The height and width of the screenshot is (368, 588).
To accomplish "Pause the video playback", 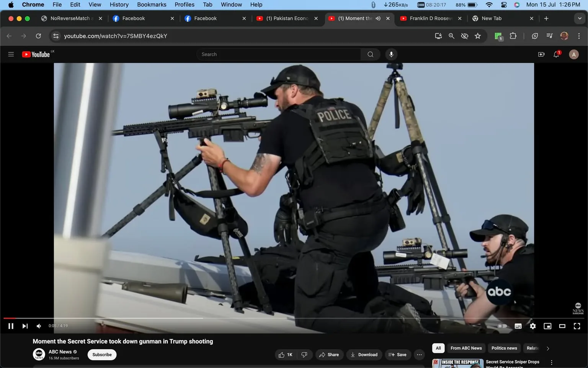I will [x=11, y=326].
